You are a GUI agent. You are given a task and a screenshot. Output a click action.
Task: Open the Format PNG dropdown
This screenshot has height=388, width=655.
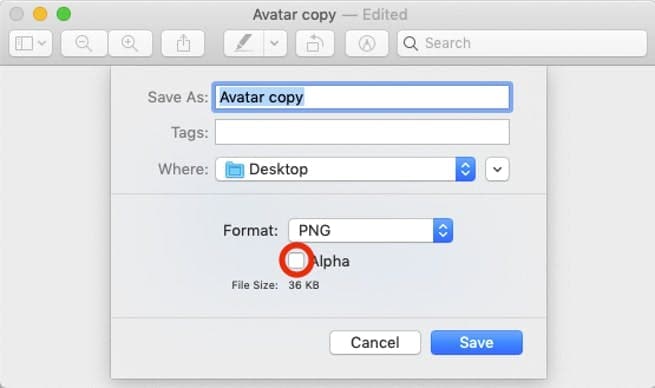click(x=371, y=231)
